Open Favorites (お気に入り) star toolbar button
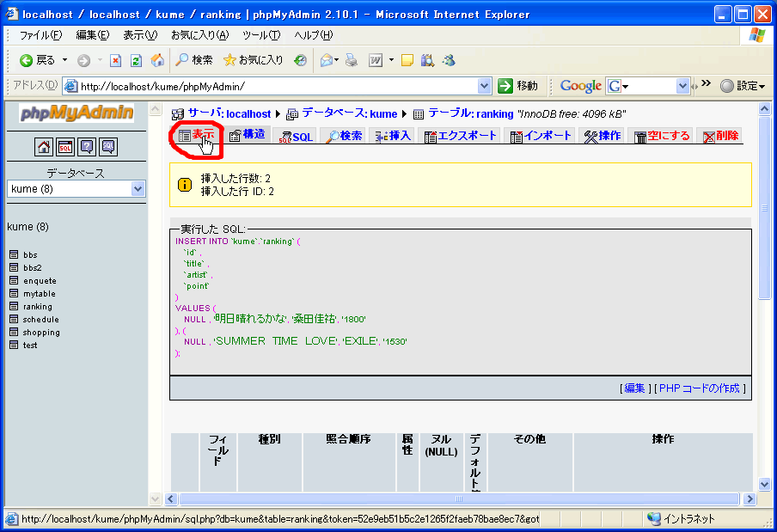The image size is (777, 532). point(253,60)
